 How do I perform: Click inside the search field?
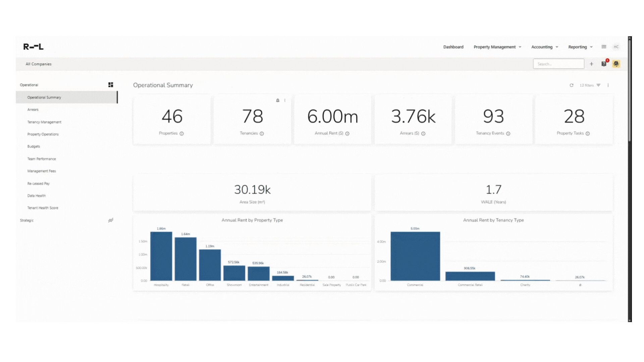tap(558, 64)
